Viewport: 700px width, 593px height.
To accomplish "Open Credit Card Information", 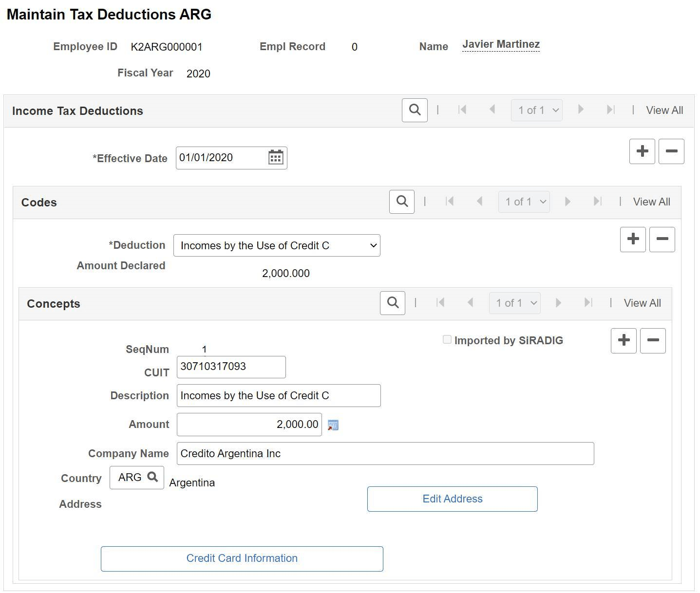I will [x=242, y=558].
